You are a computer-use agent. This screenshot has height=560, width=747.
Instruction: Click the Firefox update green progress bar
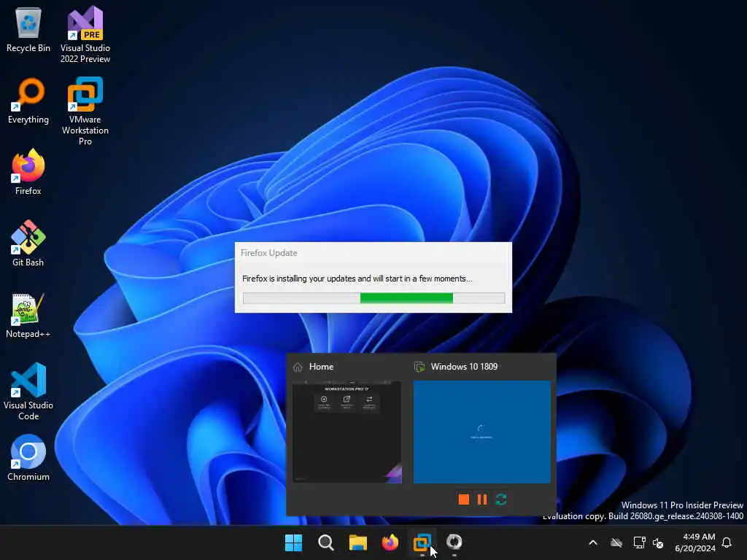tap(406, 298)
